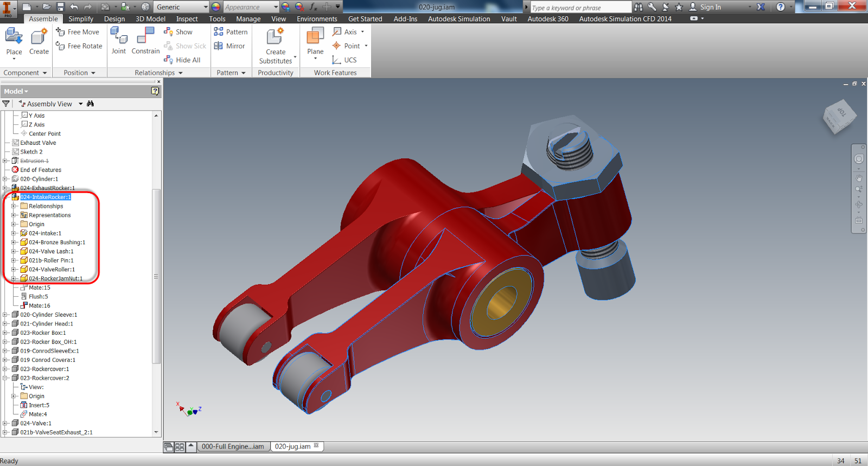This screenshot has height=466, width=868.
Task: Click the Joint tool icon
Action: (118, 35)
